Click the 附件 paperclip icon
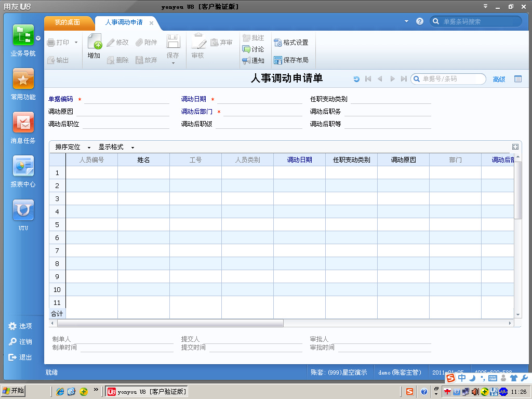532x399 pixels. point(139,43)
